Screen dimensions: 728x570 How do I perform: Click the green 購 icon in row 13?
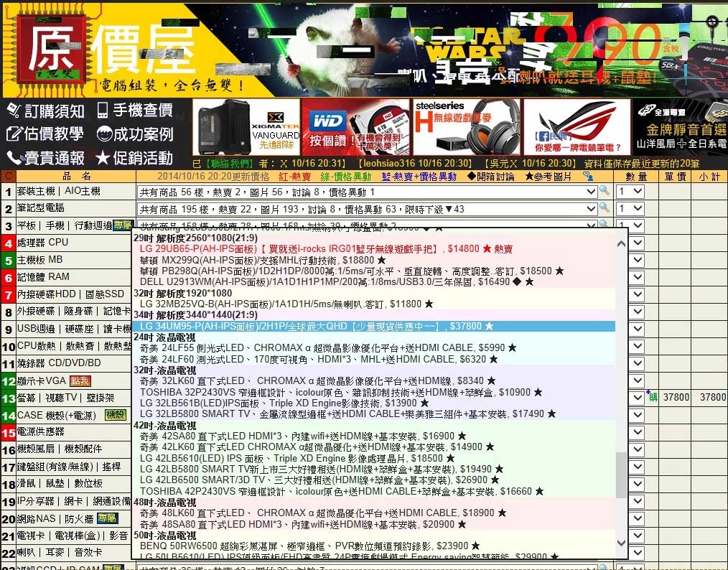653,397
